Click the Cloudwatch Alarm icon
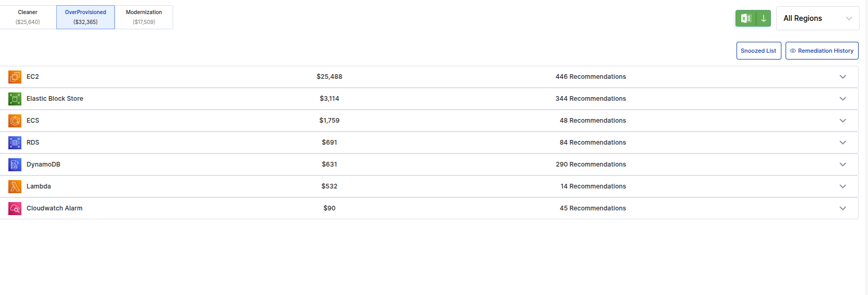868x295 pixels. (x=15, y=208)
